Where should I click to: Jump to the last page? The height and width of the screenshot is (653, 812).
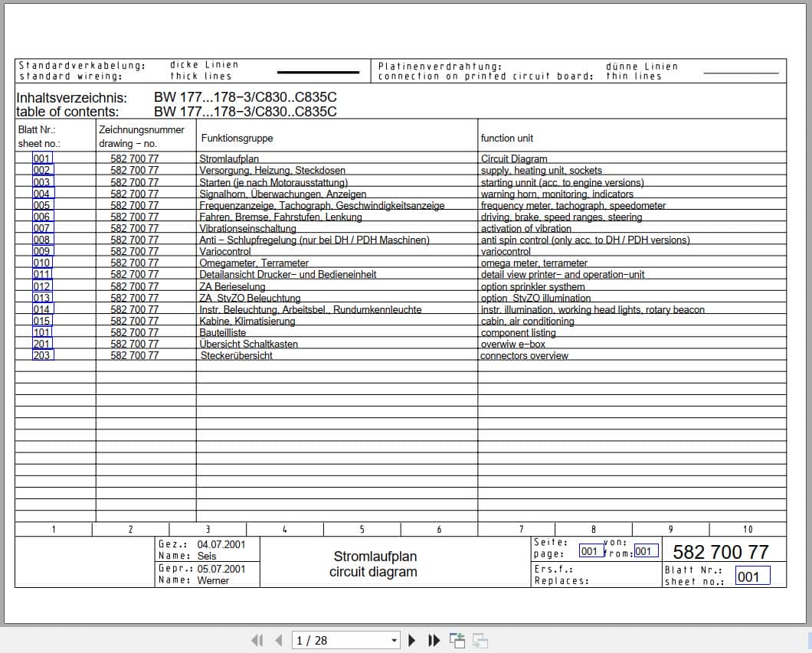(x=434, y=641)
